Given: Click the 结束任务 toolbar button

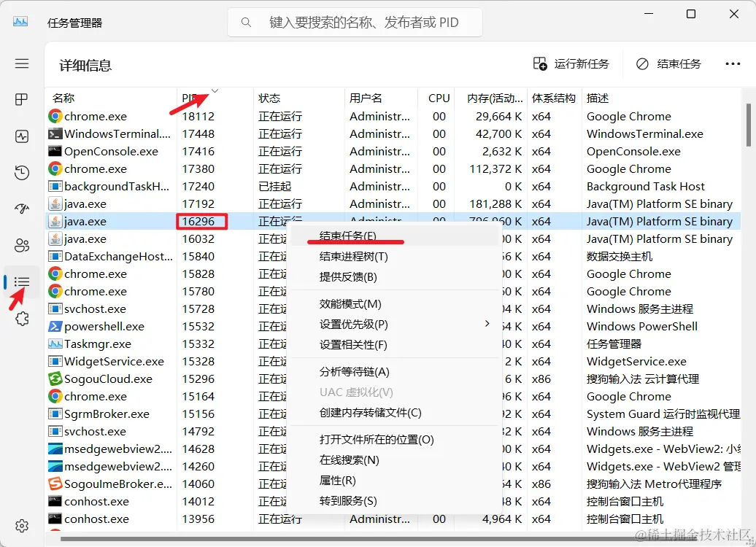Looking at the screenshot, I should click(668, 63).
